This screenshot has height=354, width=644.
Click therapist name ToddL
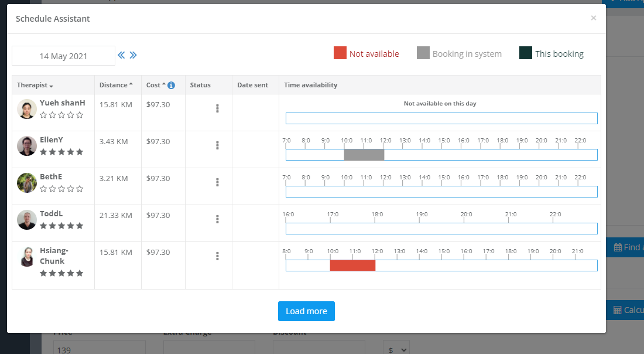click(x=52, y=214)
